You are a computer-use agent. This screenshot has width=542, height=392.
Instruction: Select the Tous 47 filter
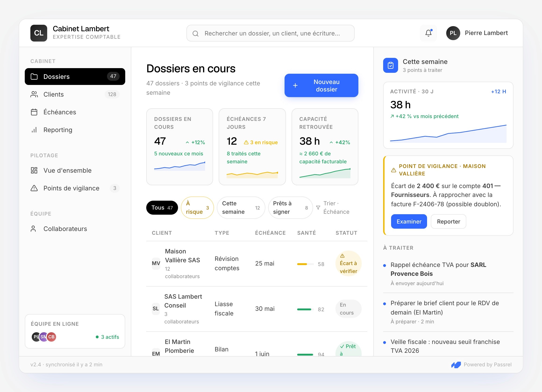tap(162, 207)
